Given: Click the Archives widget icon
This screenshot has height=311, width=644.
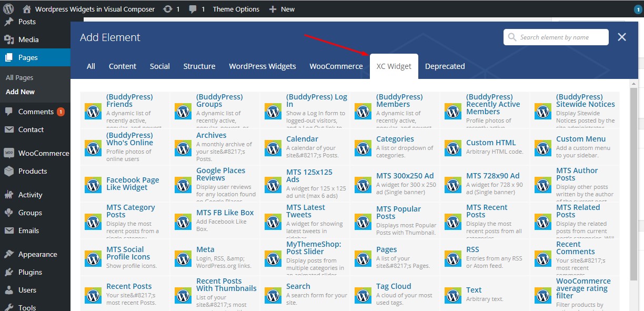Looking at the screenshot, I should 183,148.
